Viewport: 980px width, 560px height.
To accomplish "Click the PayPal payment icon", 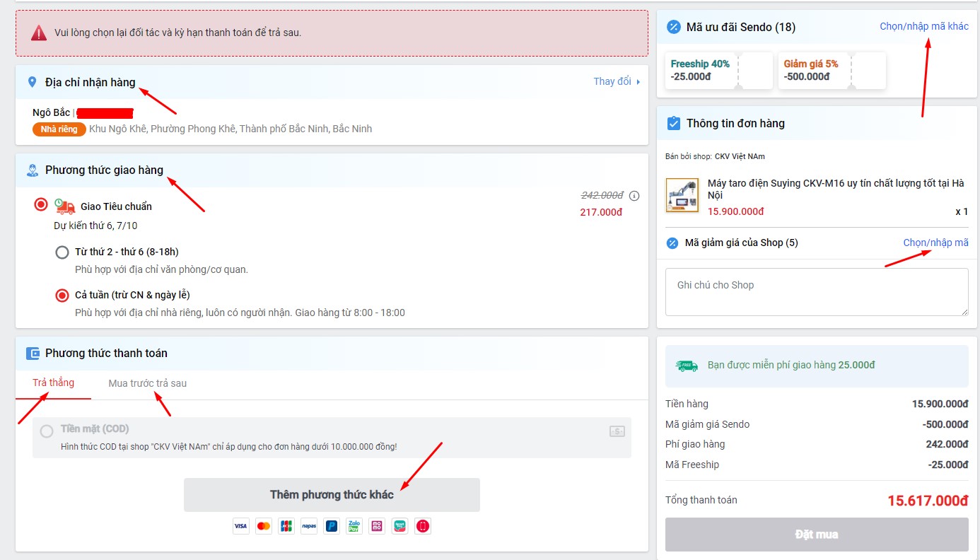I will click(x=332, y=526).
